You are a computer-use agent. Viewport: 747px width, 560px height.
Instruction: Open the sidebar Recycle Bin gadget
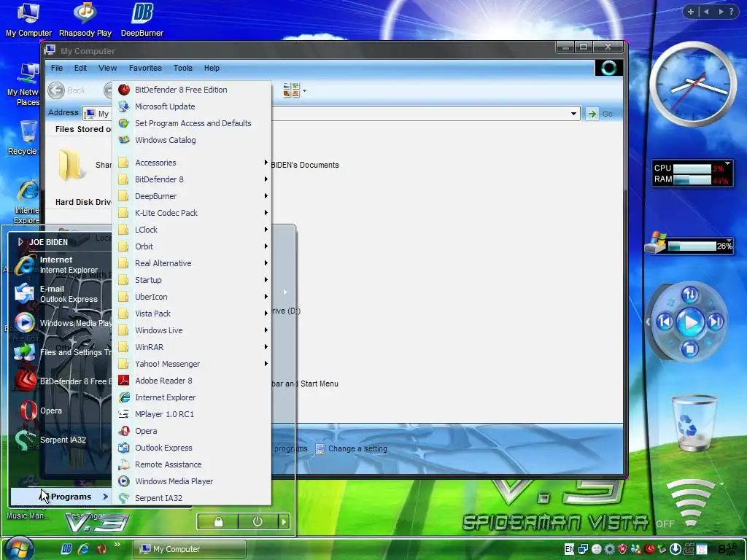(x=693, y=422)
